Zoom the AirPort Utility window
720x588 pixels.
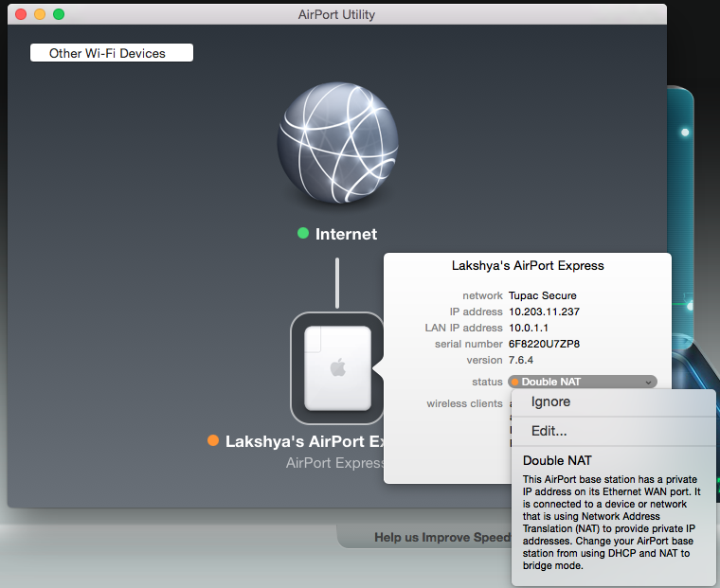click(x=59, y=14)
